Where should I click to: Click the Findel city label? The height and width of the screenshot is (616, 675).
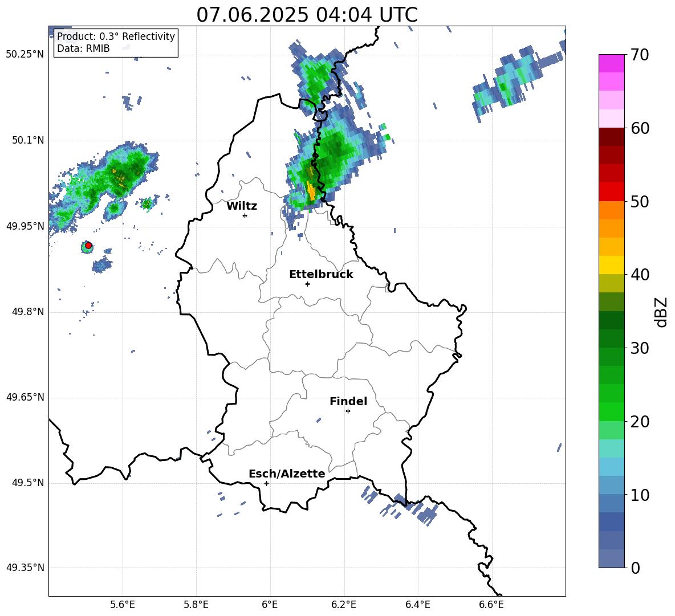pyautogui.click(x=348, y=401)
